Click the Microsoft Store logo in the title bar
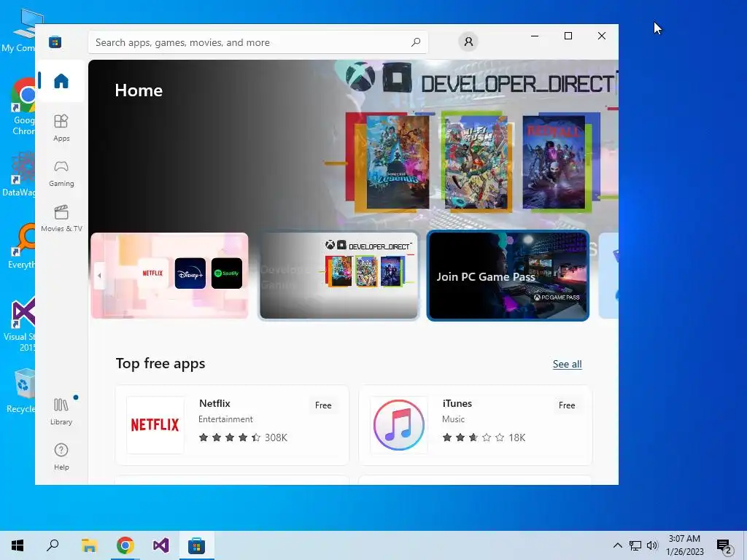The height and width of the screenshot is (560, 747). tap(55, 42)
